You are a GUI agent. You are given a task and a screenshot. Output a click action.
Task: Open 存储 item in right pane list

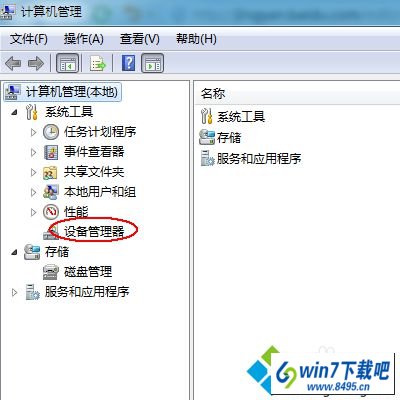click(229, 138)
